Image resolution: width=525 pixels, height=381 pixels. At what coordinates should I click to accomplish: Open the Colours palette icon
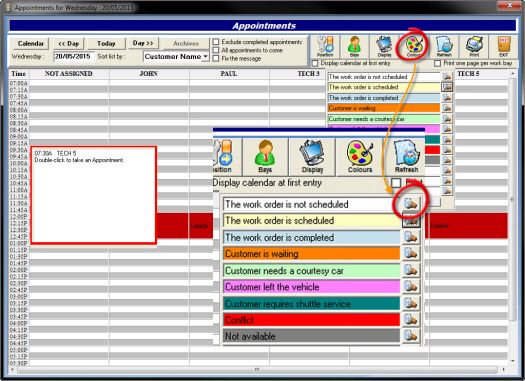click(414, 46)
